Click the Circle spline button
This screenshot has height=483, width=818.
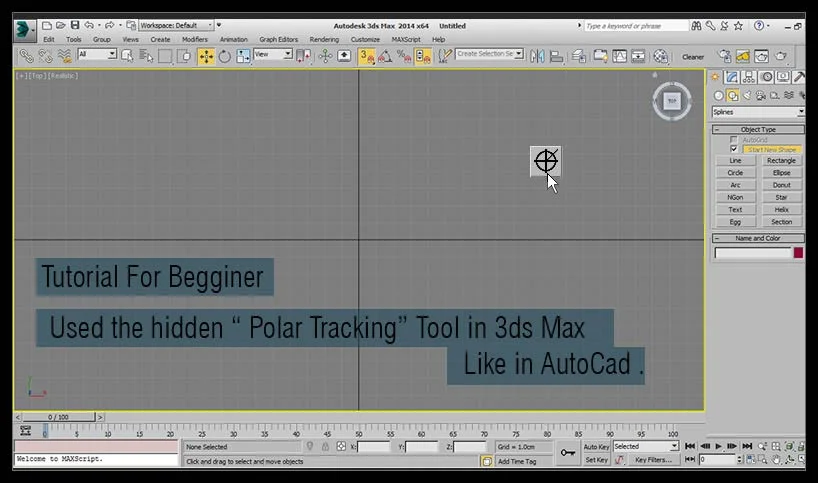click(x=736, y=173)
